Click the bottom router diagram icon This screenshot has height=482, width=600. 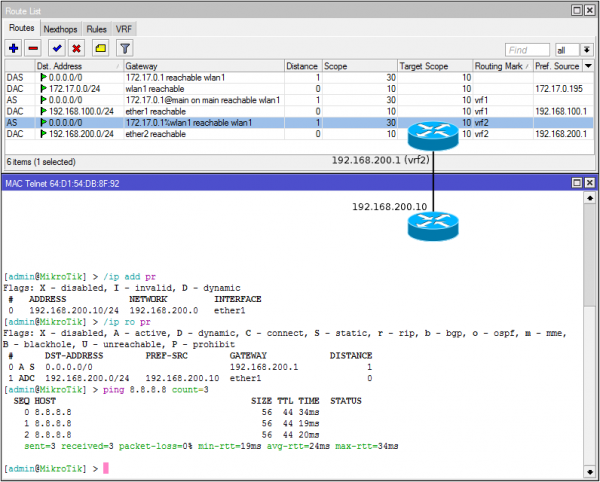point(433,226)
